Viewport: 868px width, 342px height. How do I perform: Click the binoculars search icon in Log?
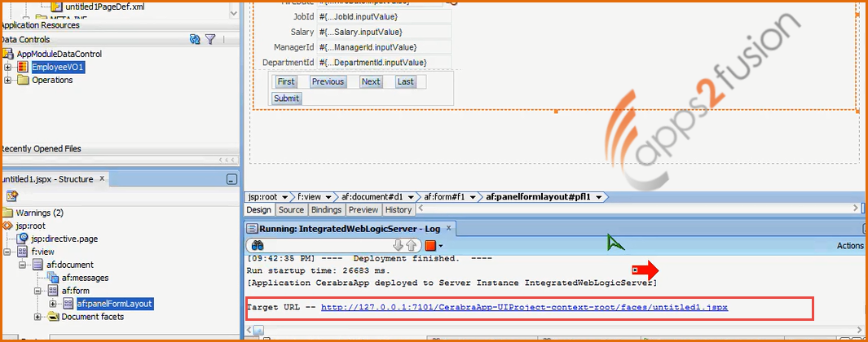[258, 245]
